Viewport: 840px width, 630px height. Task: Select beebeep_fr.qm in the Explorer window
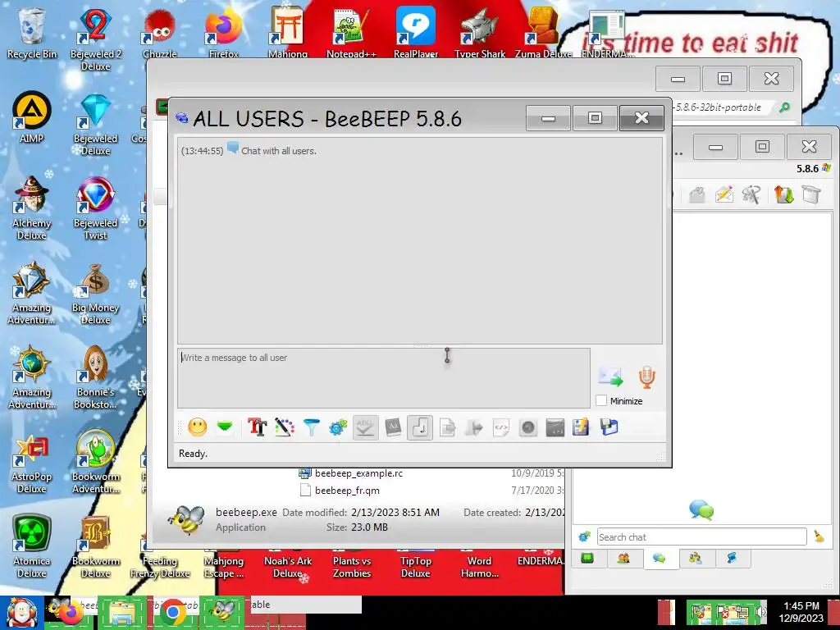(347, 491)
